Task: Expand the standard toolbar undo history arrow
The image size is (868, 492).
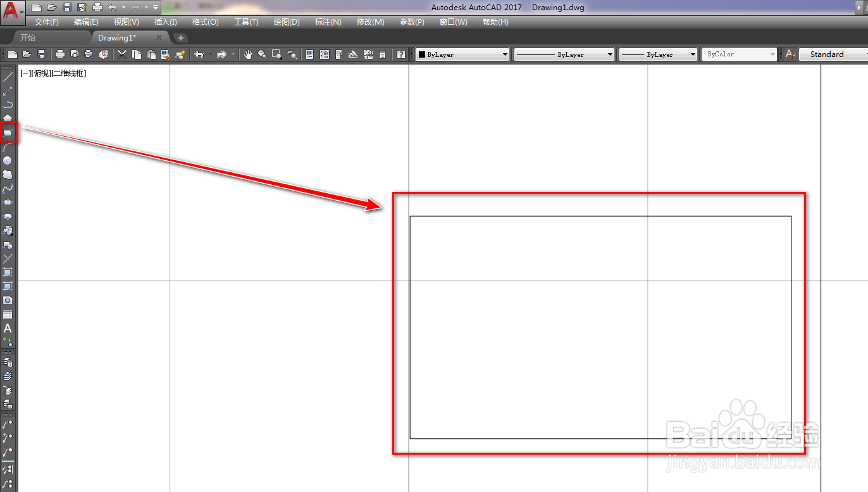Action: 210,55
